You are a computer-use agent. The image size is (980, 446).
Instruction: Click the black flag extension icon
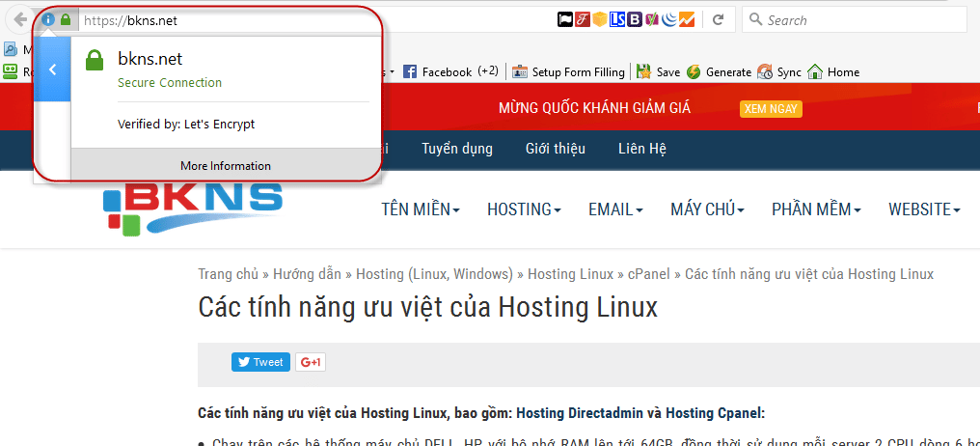point(564,20)
